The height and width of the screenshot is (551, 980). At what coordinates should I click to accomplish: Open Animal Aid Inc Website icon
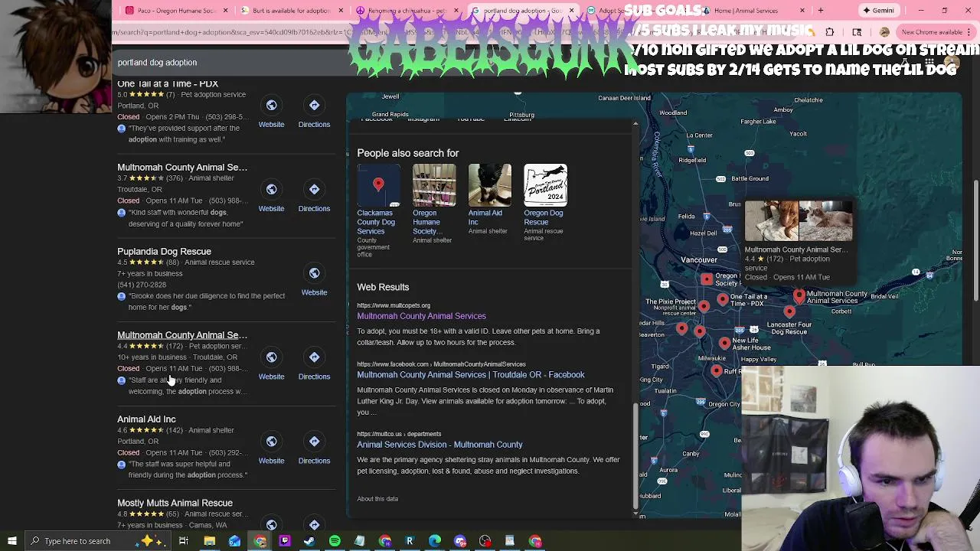[x=271, y=442]
